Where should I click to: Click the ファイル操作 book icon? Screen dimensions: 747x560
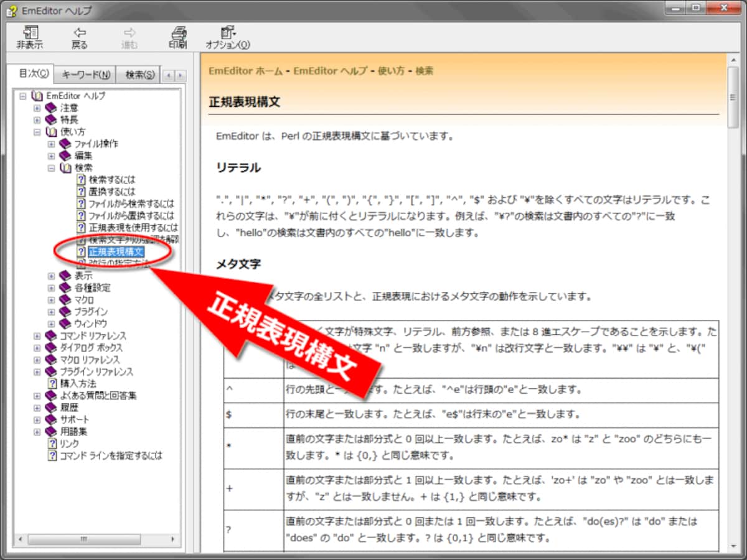click(x=65, y=144)
